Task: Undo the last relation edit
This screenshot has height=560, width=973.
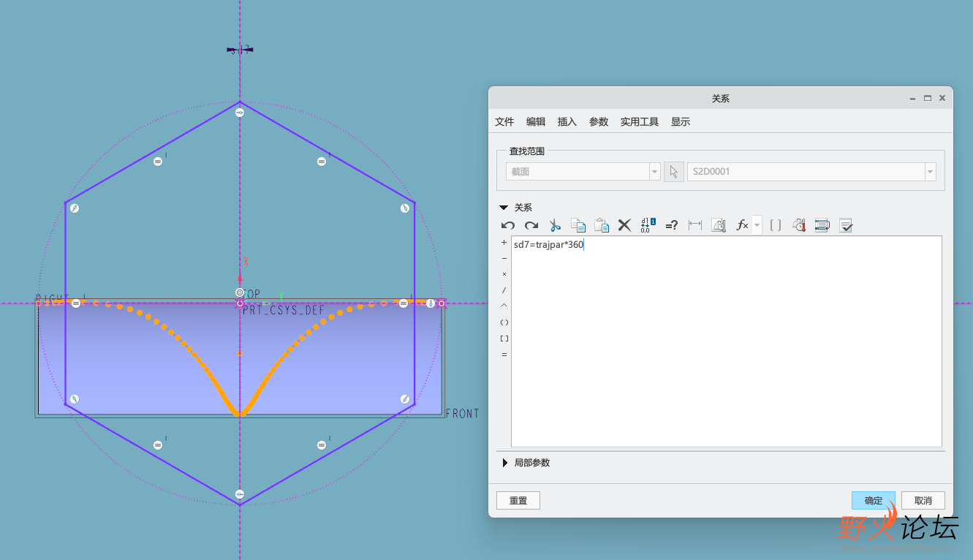Action: [508, 226]
